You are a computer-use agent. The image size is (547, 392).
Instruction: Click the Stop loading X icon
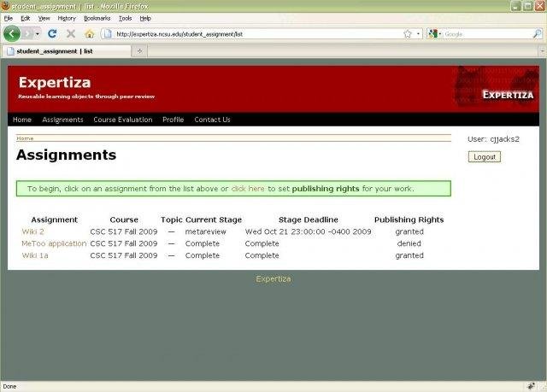tap(71, 34)
